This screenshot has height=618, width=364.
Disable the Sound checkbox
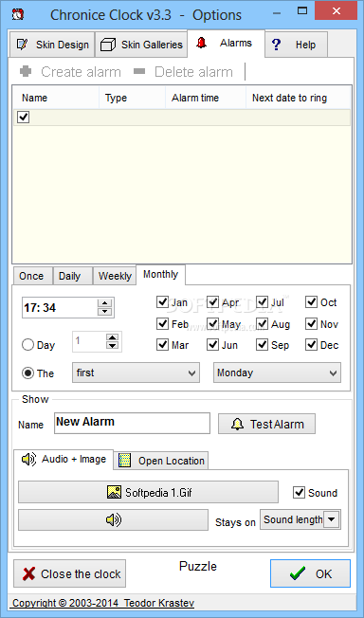click(x=299, y=492)
